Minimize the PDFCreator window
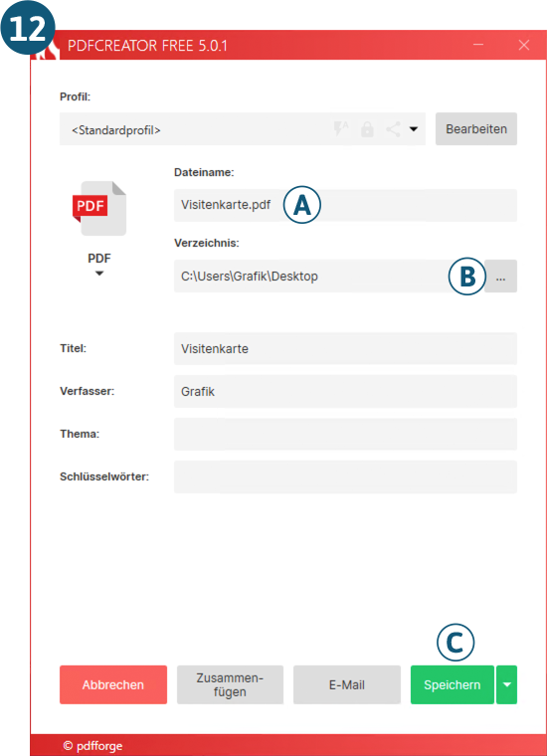Viewport: 547px width, 756px height. 478,46
